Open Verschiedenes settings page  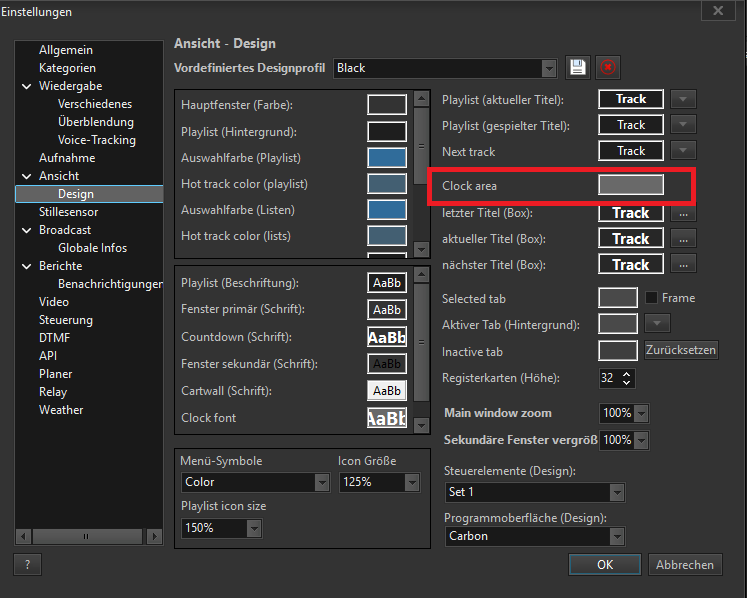tap(95, 104)
